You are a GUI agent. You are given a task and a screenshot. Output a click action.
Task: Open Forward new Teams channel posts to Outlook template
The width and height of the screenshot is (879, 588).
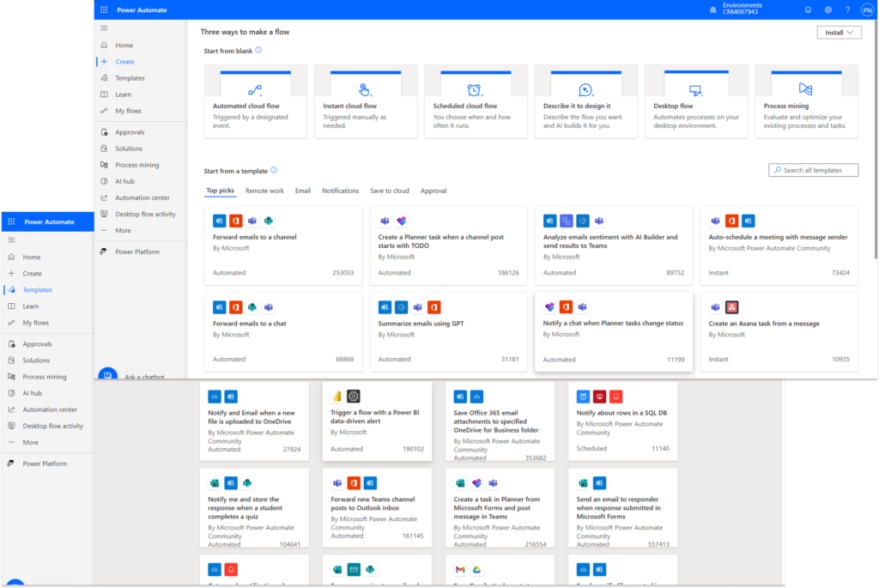pos(377,508)
